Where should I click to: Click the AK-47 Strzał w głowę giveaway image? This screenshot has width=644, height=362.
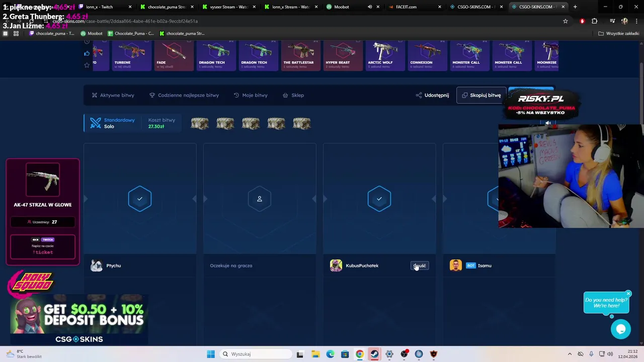tap(43, 179)
